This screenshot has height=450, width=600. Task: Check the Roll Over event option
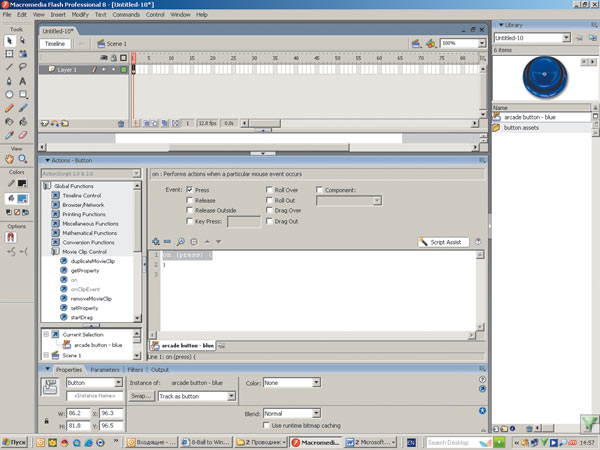pos(269,189)
